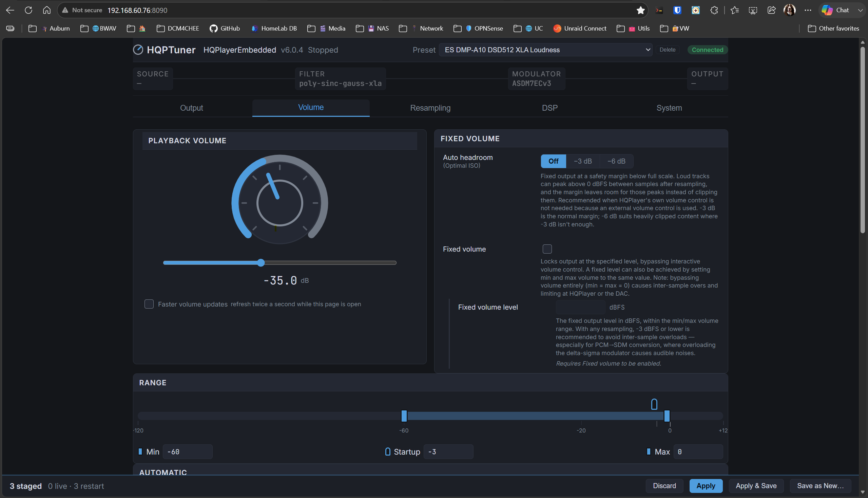Click the favorite star in address bar
Screen dimensions: 868x498
[640, 10]
